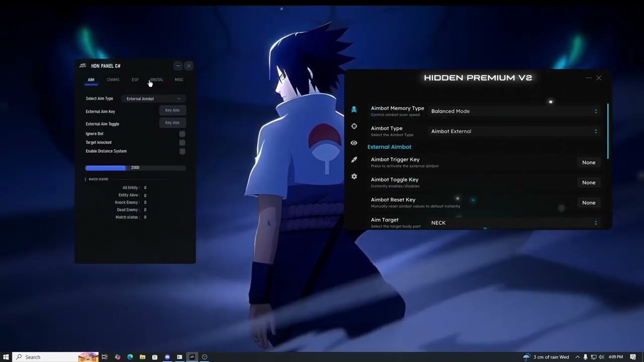
Task: Switch to the HDN app taskbar icon
Action: (192, 357)
